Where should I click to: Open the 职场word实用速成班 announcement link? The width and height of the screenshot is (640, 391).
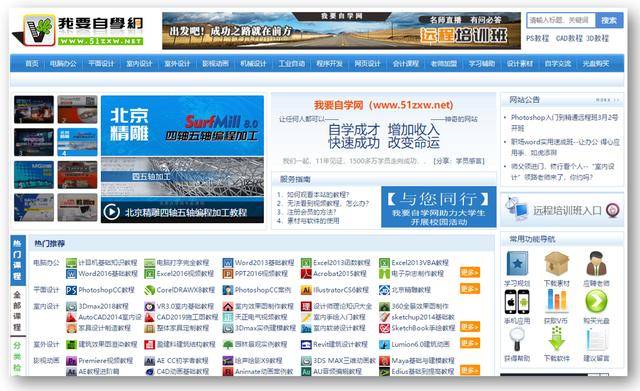[x=565, y=147]
